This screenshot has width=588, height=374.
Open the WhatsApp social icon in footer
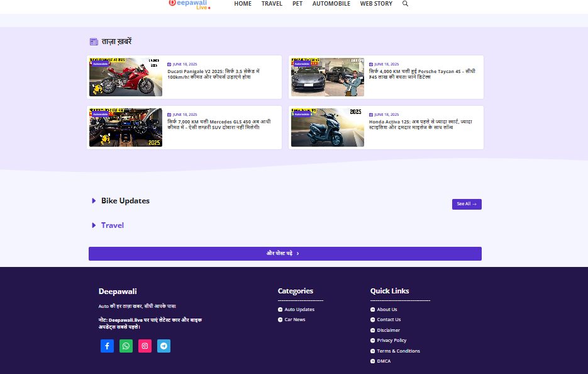126,346
